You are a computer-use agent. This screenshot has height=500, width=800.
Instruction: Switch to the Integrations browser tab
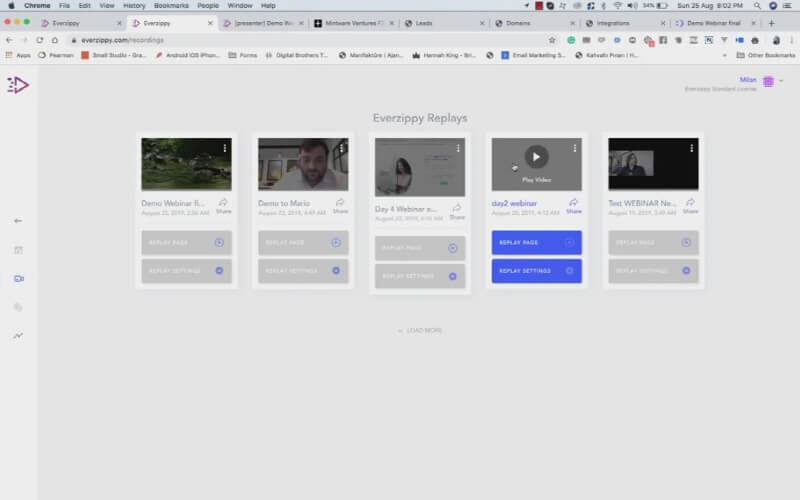626,23
